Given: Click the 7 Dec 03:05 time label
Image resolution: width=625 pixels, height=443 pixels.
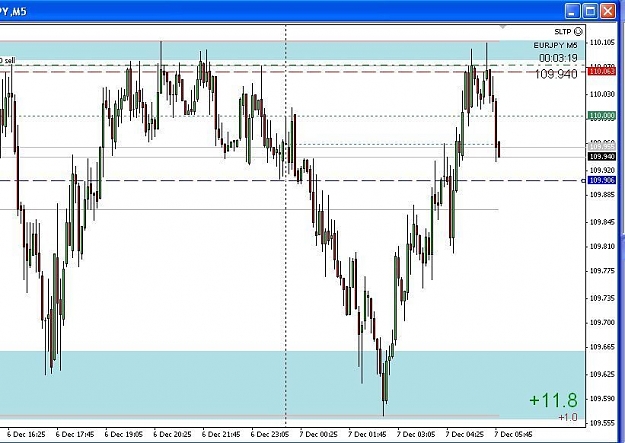Looking at the screenshot, I should (x=416, y=434).
